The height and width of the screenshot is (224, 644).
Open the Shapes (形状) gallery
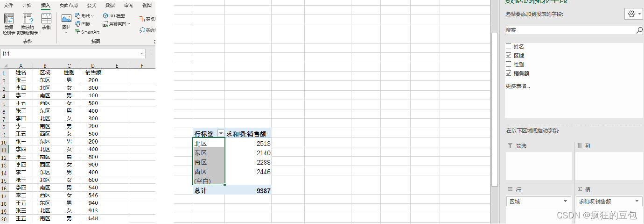pyautogui.click(x=84, y=16)
